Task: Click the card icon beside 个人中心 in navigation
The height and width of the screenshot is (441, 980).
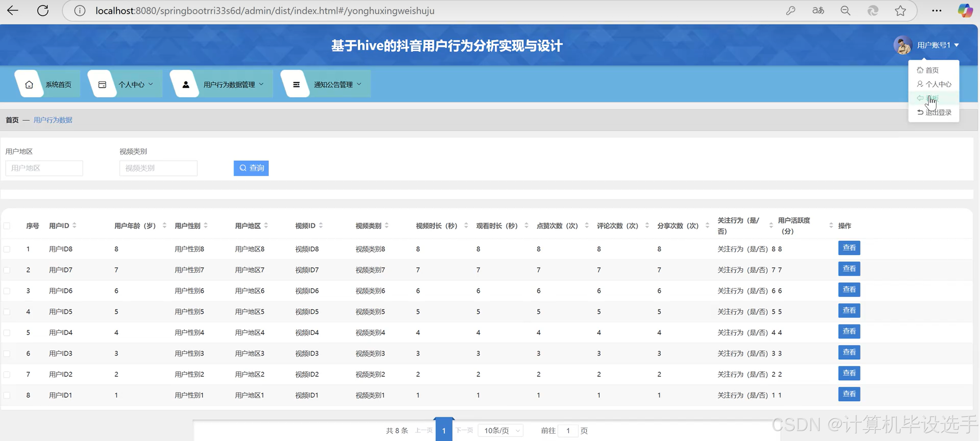Action: pyautogui.click(x=102, y=85)
